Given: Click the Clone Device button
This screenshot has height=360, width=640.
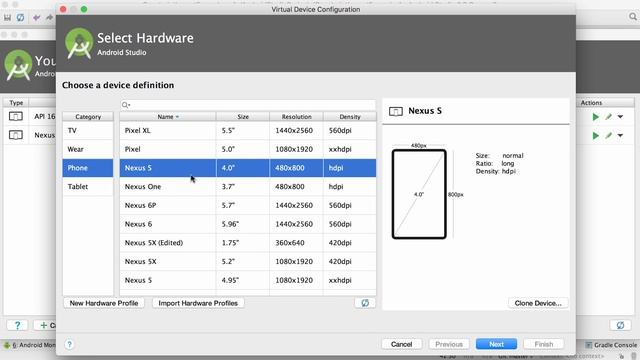Looking at the screenshot, I should [538, 303].
